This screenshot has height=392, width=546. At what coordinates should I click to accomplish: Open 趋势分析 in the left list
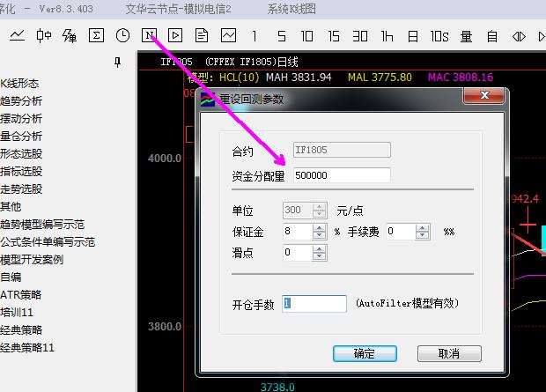(21, 101)
